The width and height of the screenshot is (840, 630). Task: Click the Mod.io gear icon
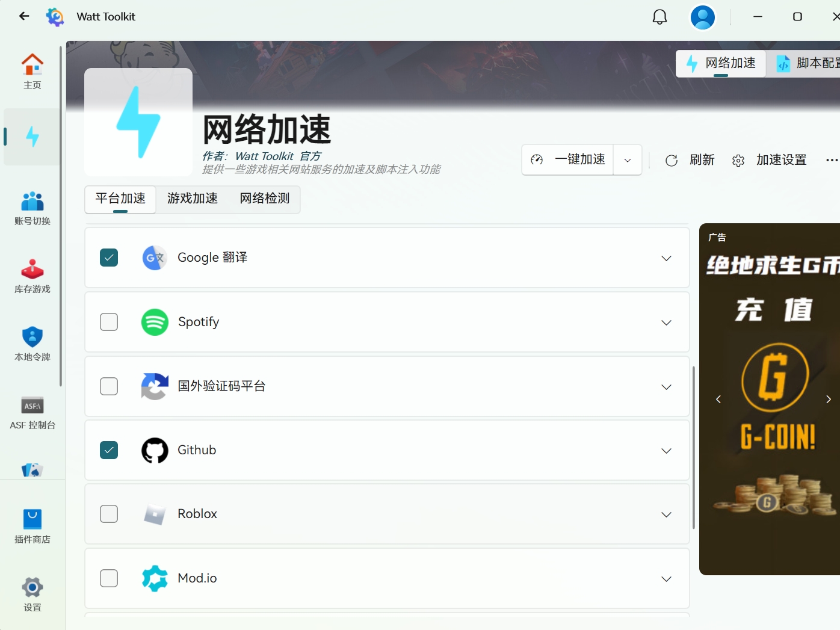[155, 578]
